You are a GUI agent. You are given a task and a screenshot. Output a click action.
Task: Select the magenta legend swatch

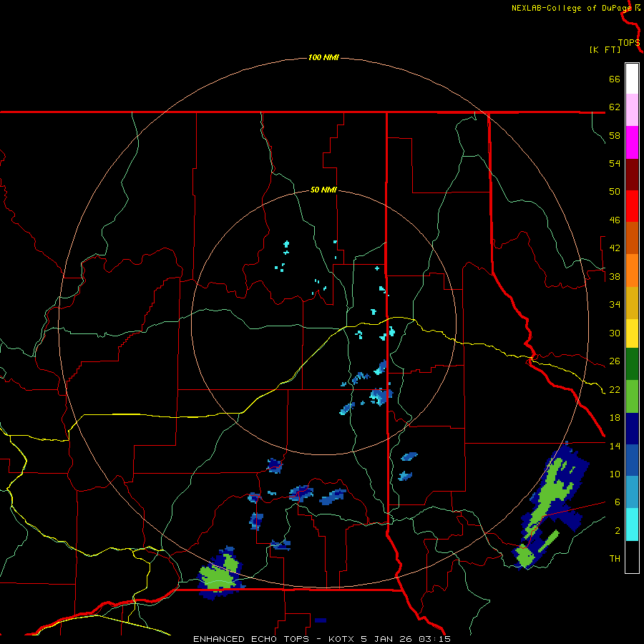click(632, 142)
